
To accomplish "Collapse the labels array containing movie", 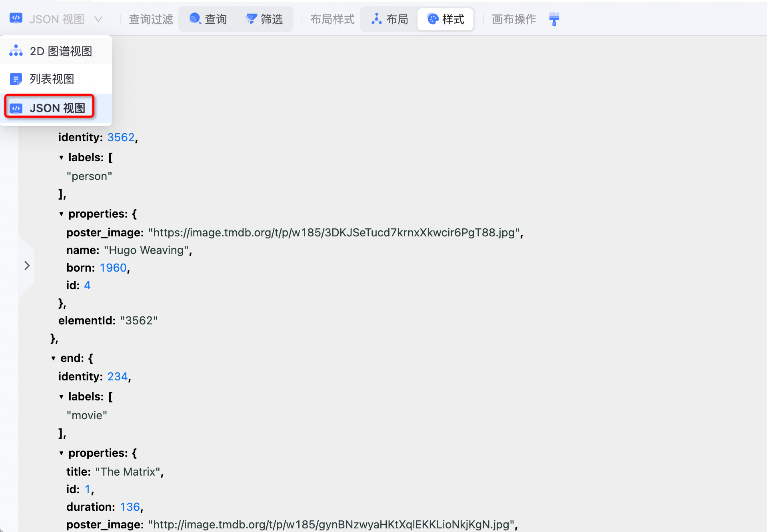I will coord(61,397).
